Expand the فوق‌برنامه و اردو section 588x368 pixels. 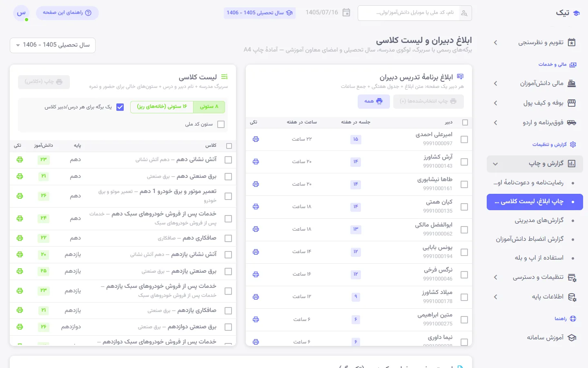[535, 123]
